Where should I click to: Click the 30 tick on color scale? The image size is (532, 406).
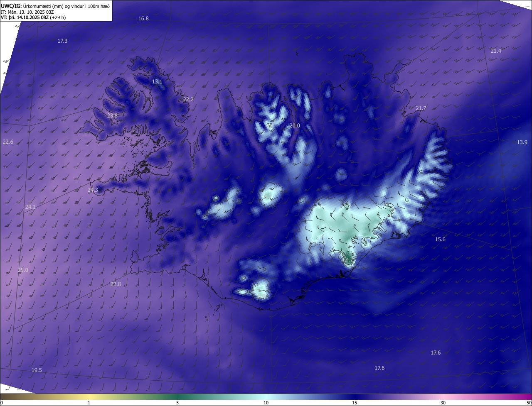(x=443, y=403)
